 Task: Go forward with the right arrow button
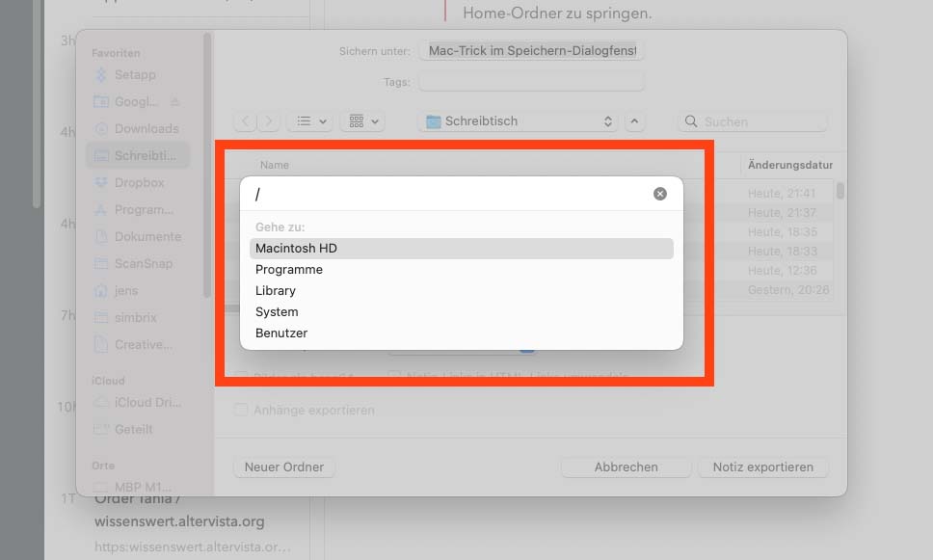tap(269, 121)
